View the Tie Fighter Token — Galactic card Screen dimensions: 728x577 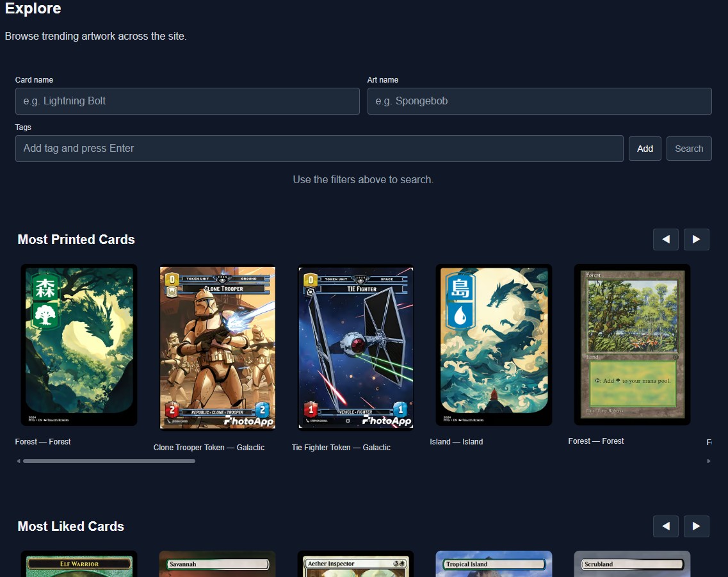click(355, 347)
